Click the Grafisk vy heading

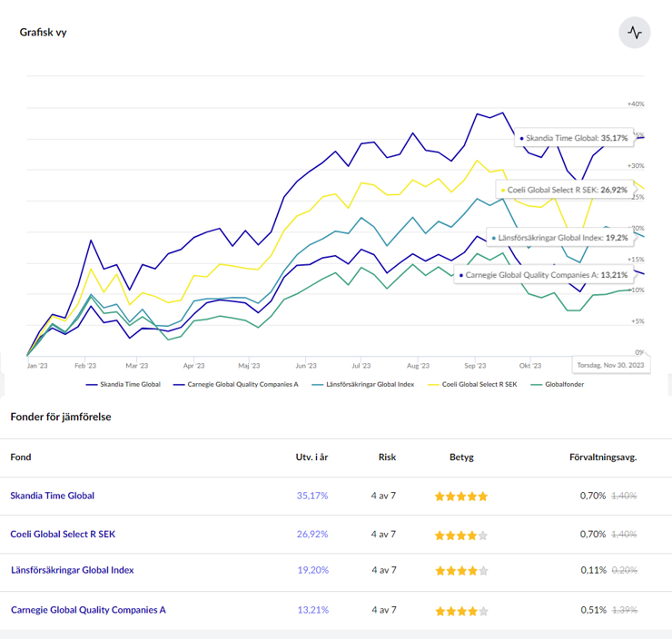43,33
